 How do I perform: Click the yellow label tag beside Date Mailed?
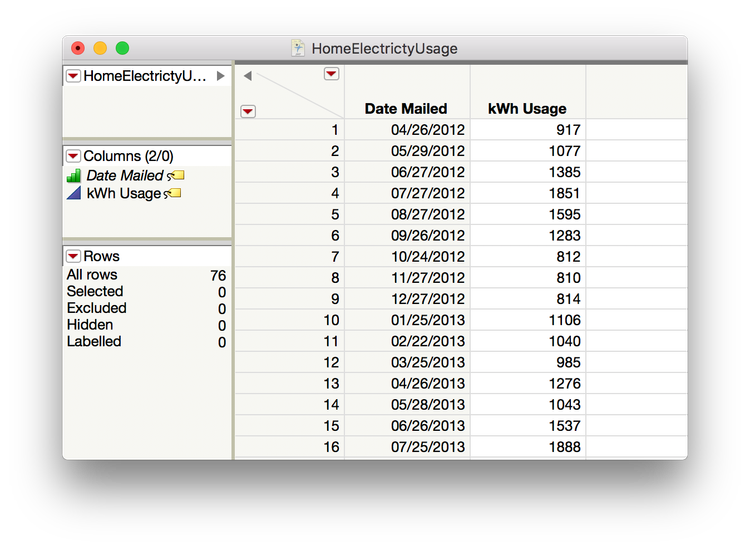[176, 176]
